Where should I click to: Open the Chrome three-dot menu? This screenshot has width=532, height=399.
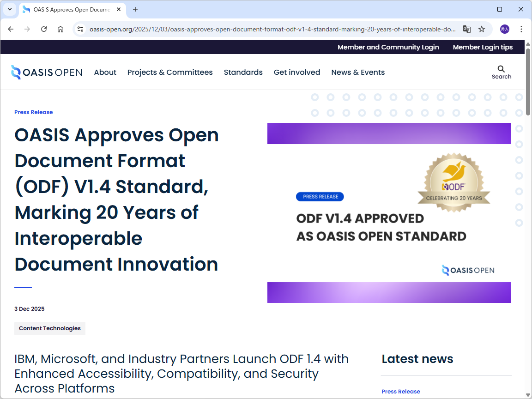(x=521, y=29)
